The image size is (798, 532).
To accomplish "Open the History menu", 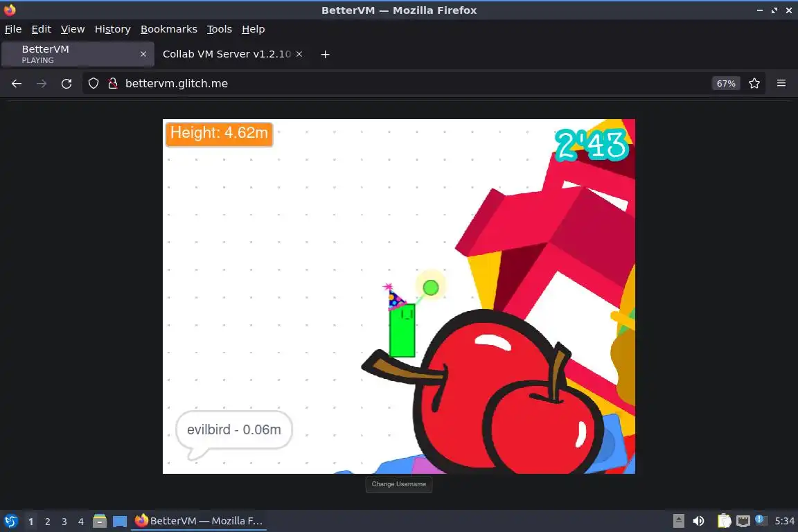I will coord(112,29).
